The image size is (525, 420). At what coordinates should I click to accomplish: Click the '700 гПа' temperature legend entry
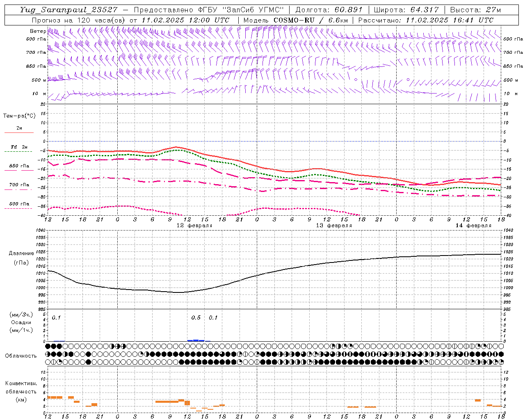pyautogui.click(x=19, y=185)
